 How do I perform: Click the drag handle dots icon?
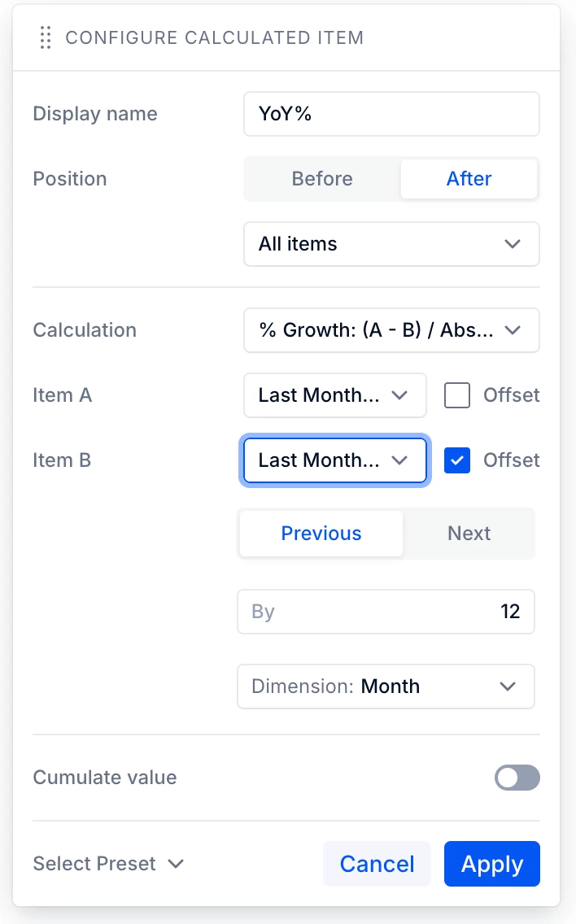[46, 37]
